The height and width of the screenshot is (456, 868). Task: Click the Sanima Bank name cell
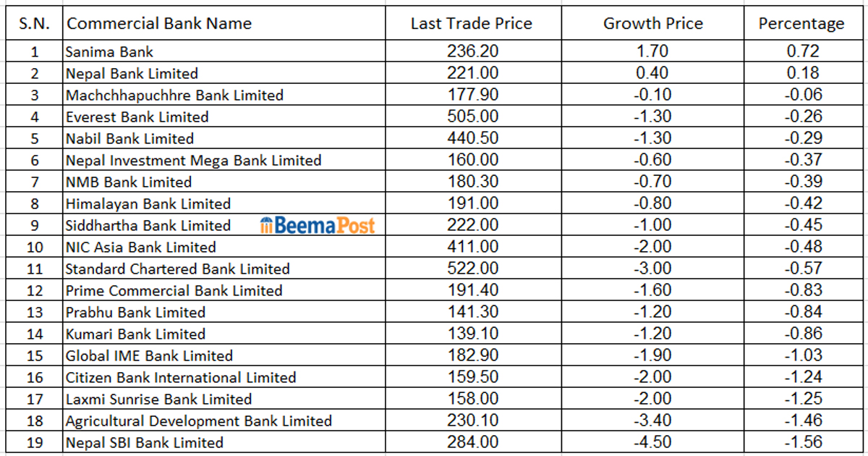(x=109, y=51)
